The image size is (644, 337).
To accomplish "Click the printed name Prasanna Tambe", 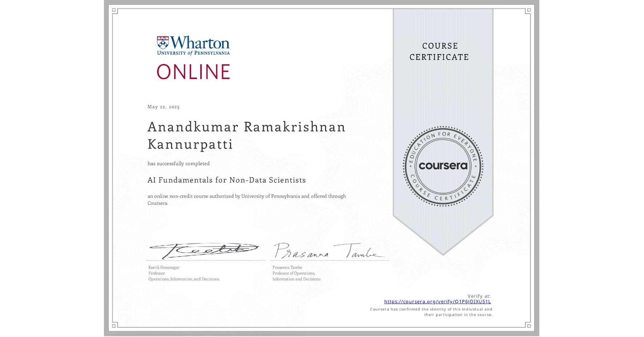I will [287, 268].
